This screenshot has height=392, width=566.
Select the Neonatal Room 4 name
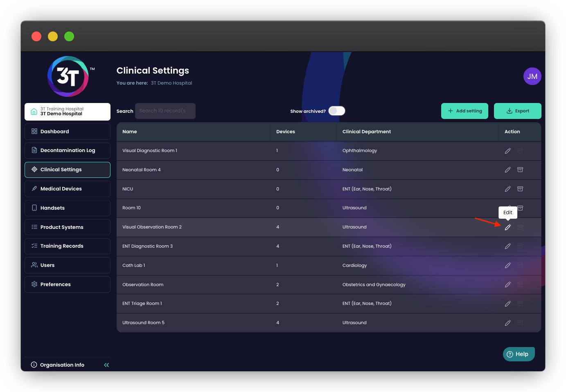142,170
